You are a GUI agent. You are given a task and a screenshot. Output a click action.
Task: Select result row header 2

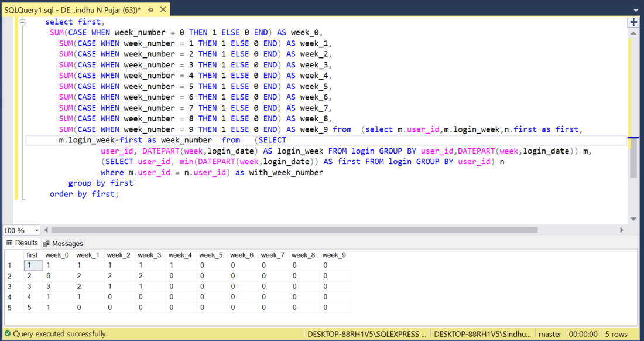13,276
